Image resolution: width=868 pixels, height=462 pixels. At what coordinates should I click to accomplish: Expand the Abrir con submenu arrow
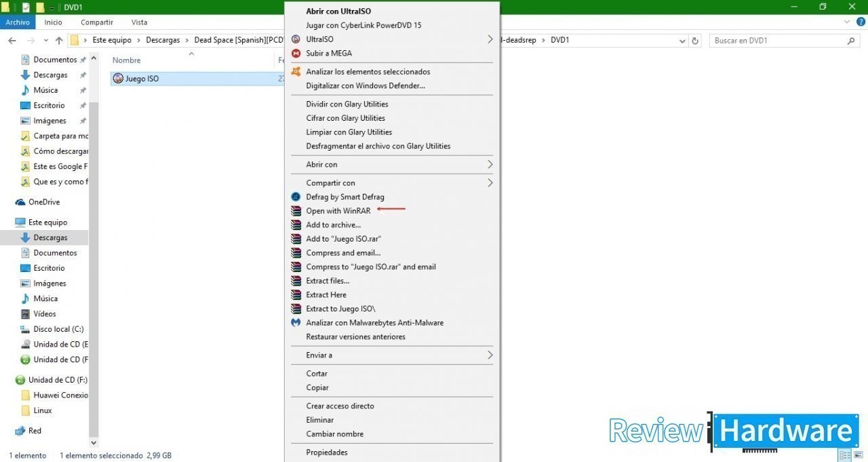point(490,164)
